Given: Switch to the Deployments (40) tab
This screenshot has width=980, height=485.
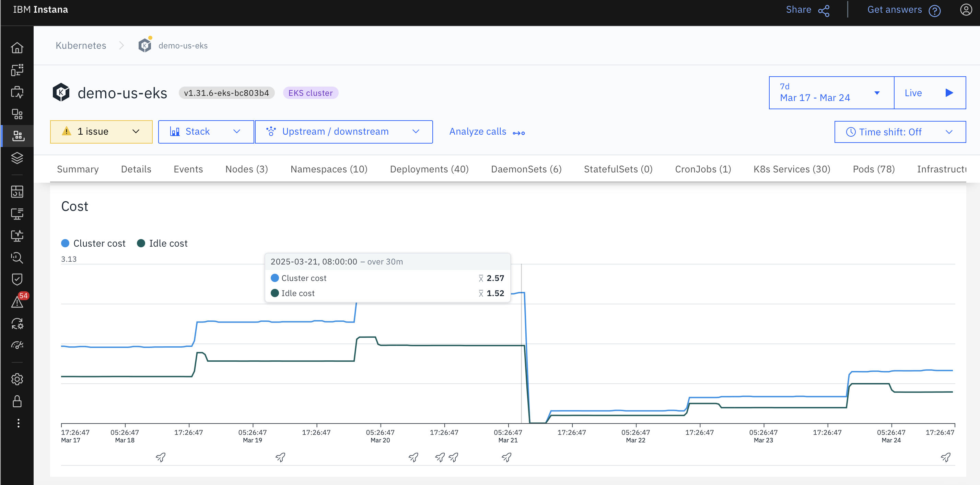Looking at the screenshot, I should point(429,169).
